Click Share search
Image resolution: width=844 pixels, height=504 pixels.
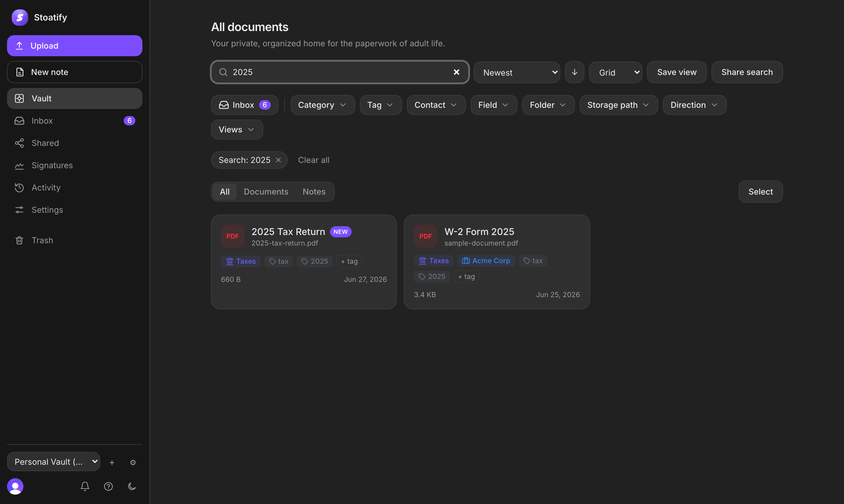pyautogui.click(x=747, y=72)
